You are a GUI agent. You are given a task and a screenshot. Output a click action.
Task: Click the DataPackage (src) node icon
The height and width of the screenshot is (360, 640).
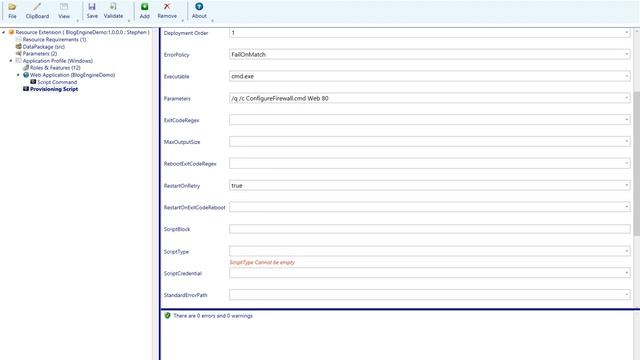(x=18, y=47)
